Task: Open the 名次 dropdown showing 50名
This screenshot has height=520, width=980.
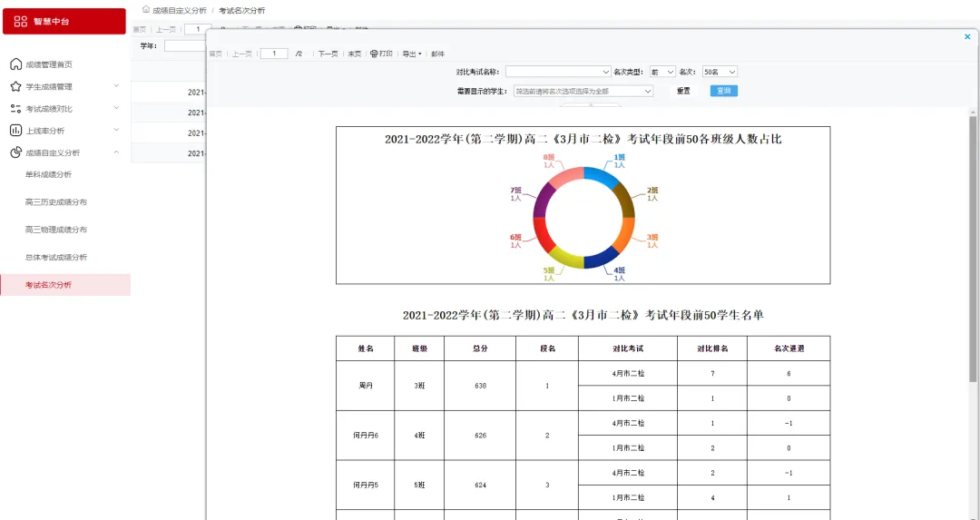Action: tap(720, 72)
